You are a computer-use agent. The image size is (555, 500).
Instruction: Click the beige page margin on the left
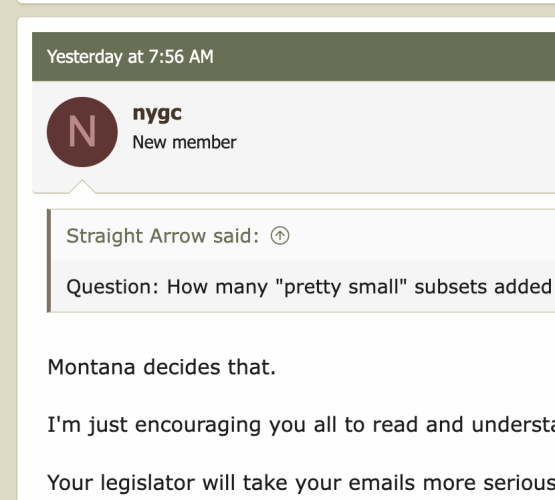[8, 250]
